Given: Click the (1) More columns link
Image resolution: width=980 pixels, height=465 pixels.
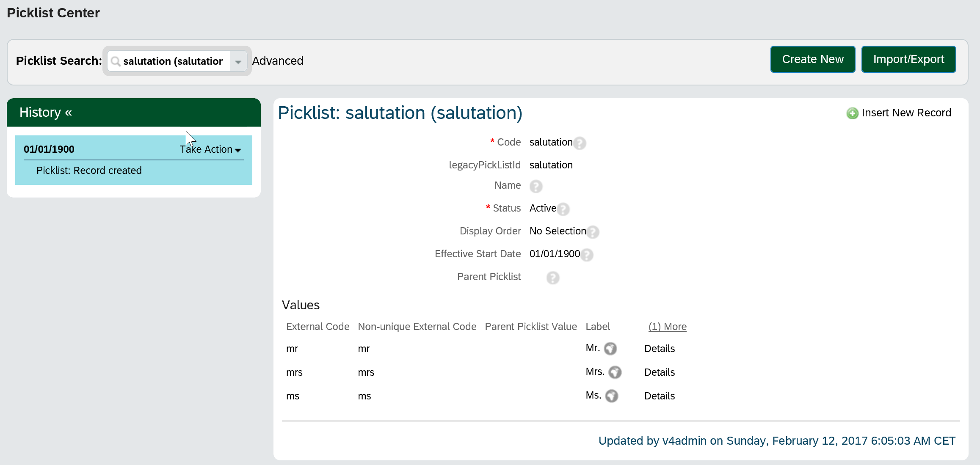Looking at the screenshot, I should pos(667,327).
